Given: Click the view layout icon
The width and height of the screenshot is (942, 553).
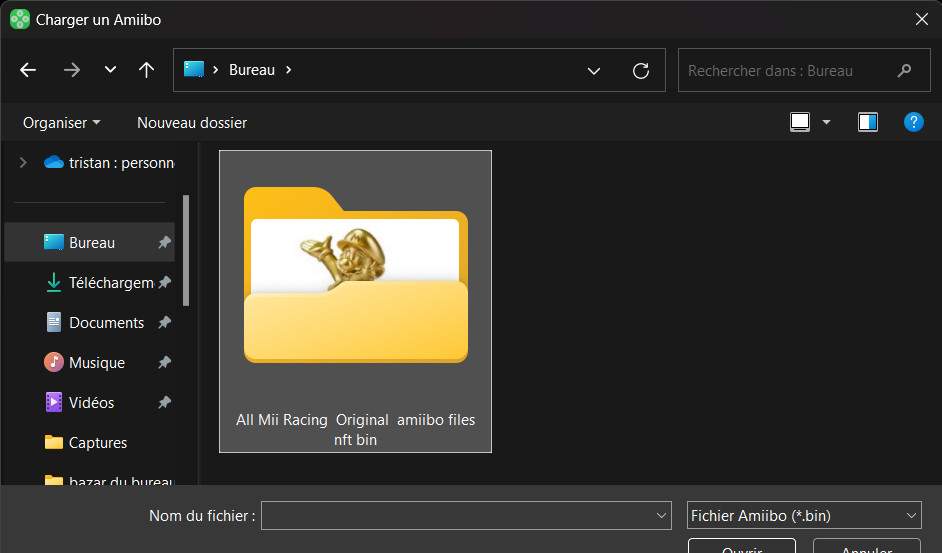Looking at the screenshot, I should 800,122.
